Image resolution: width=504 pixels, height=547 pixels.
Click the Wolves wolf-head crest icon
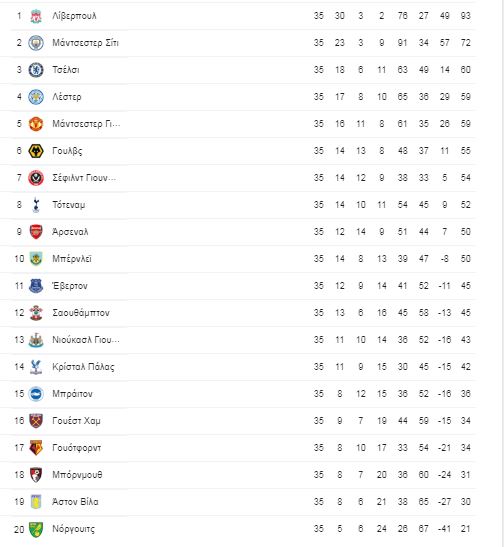point(36,151)
